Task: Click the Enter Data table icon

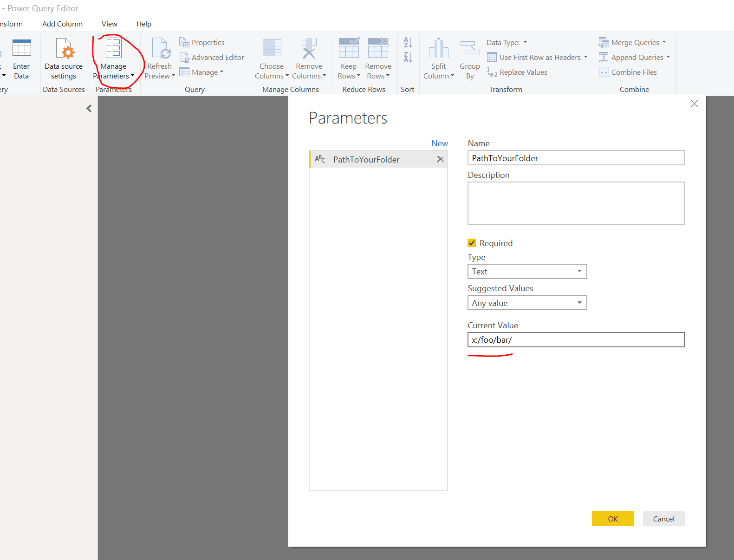Action: click(21, 48)
